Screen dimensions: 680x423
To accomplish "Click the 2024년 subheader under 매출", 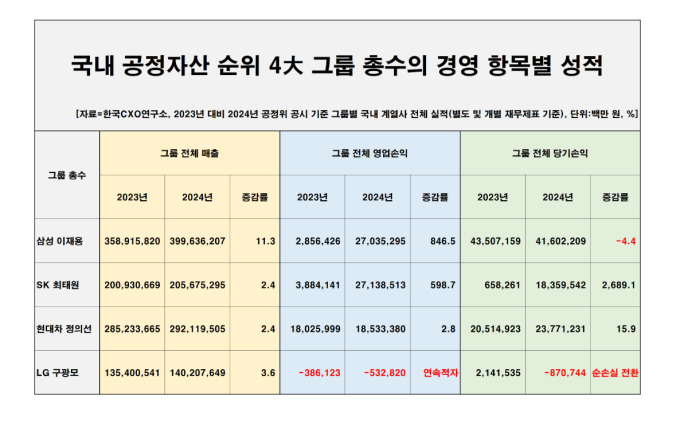I will tap(197, 197).
